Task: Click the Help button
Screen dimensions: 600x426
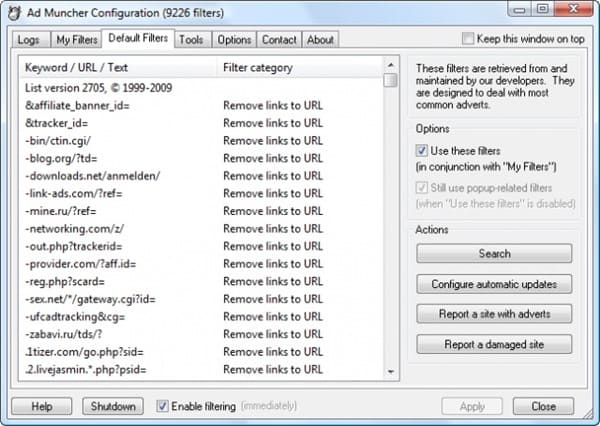Action: coord(42,406)
